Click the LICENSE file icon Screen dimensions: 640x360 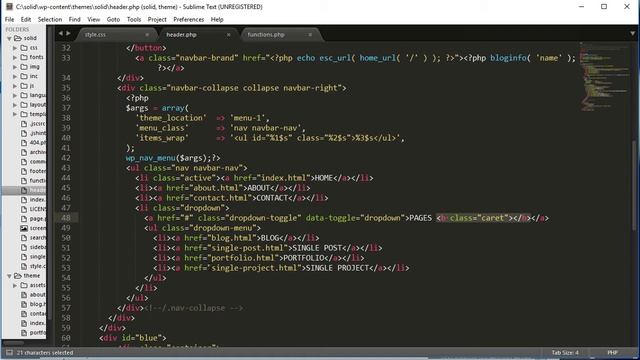pos(24,209)
